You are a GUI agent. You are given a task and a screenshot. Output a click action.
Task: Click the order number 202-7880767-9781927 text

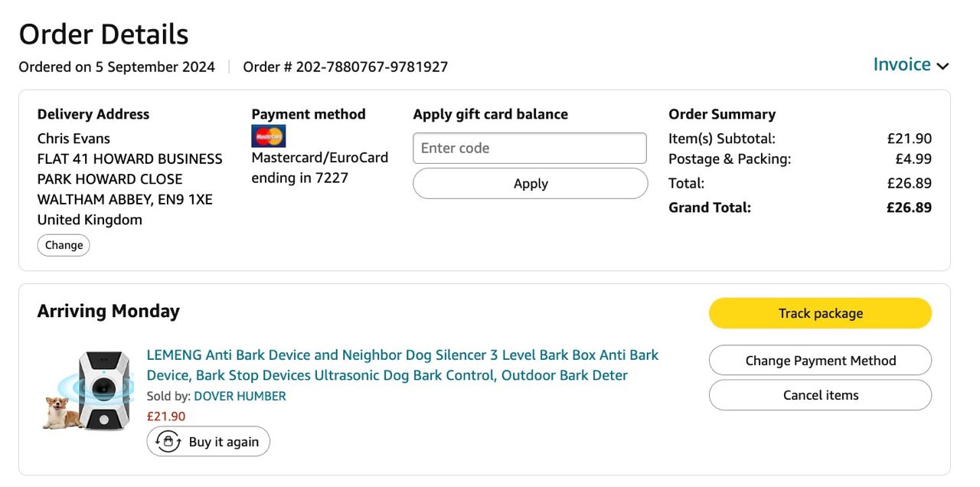coord(345,67)
